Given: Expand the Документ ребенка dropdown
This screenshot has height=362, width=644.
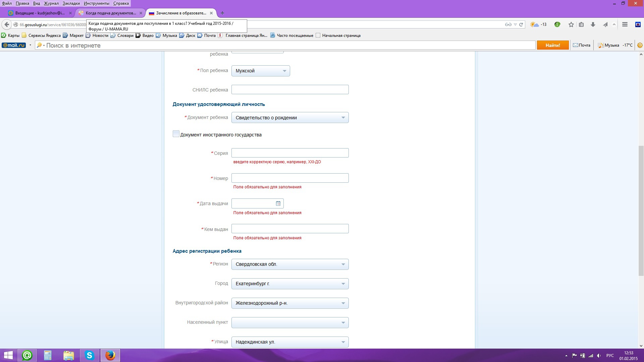Looking at the screenshot, I should point(290,118).
